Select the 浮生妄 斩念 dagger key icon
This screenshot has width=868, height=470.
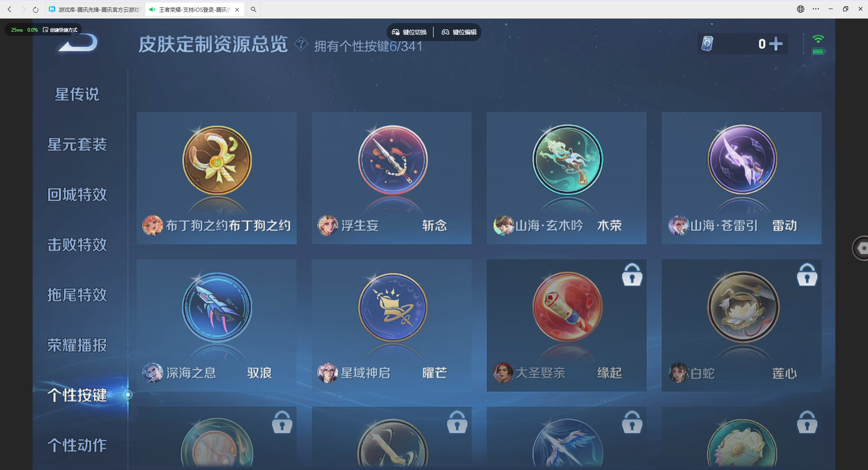pyautogui.click(x=392, y=160)
